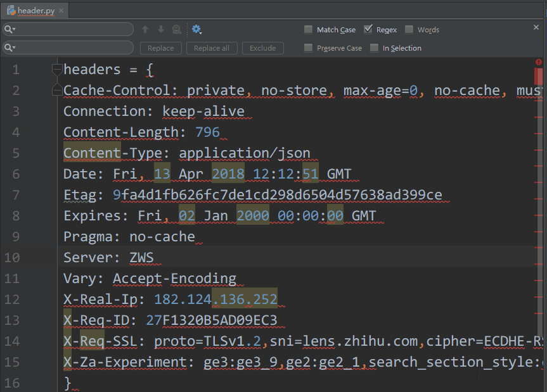Click the red error indicator icon
Screen dimensions: 547x392
[x=539, y=62]
